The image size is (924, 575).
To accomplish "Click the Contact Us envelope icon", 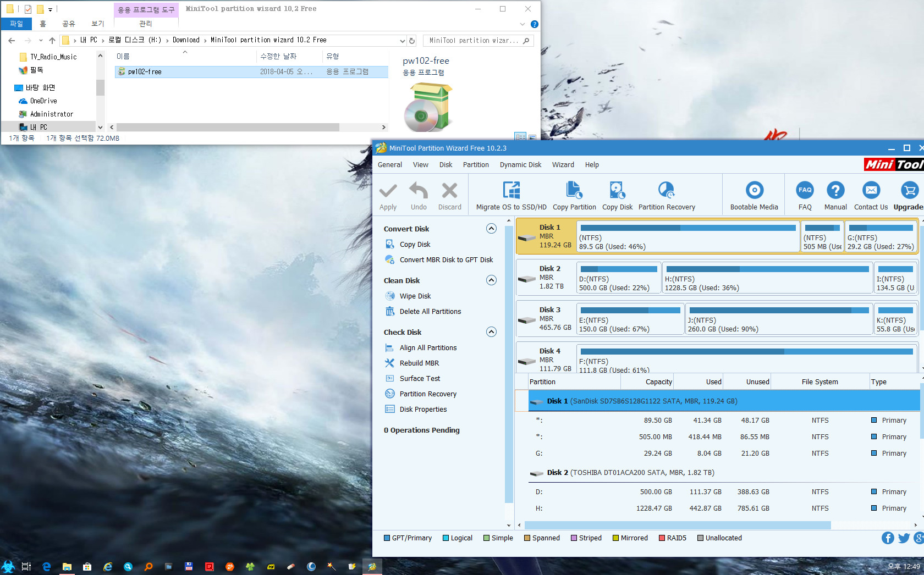I will pos(871,190).
